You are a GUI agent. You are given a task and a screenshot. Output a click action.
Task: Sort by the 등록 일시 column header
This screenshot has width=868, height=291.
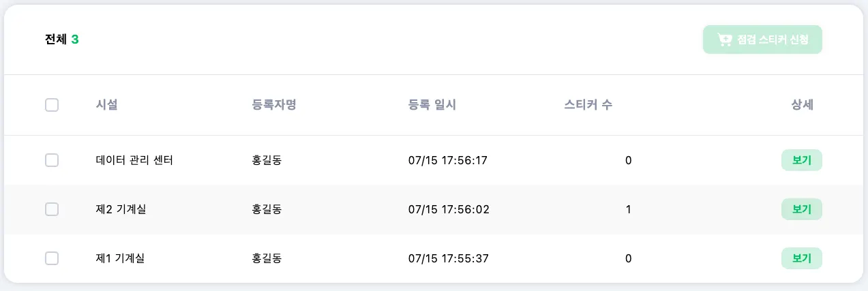(x=432, y=105)
